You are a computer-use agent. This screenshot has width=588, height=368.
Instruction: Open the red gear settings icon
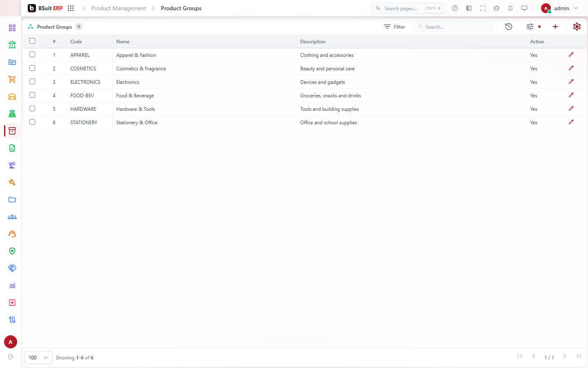[x=577, y=27]
